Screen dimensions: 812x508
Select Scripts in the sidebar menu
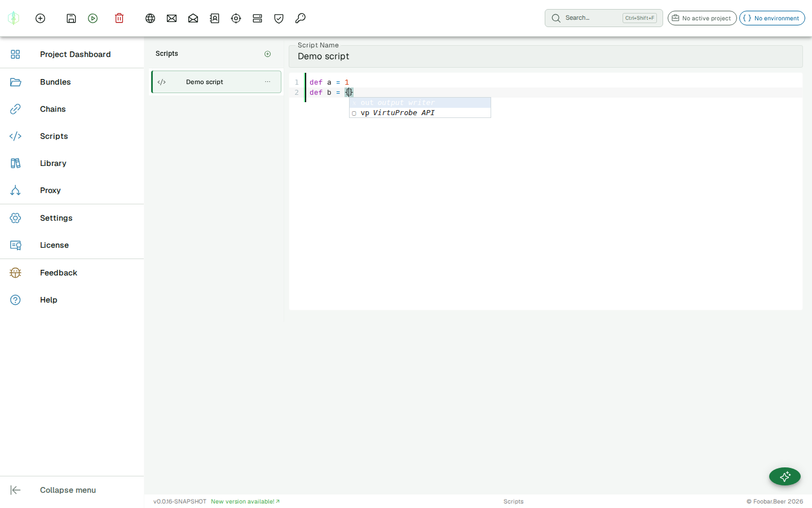pos(72,136)
